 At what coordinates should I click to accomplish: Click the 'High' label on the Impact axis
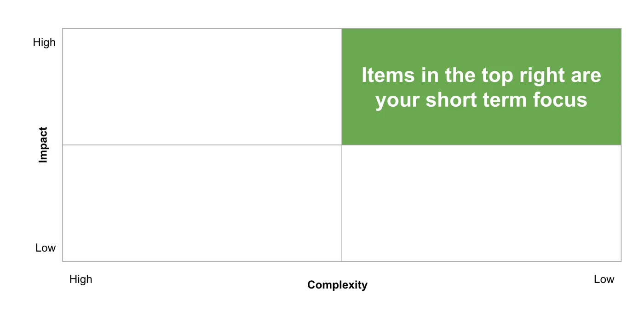44,42
